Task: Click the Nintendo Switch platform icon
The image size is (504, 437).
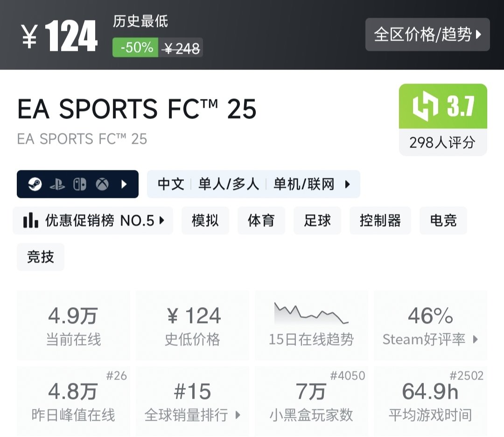Action: [x=80, y=184]
